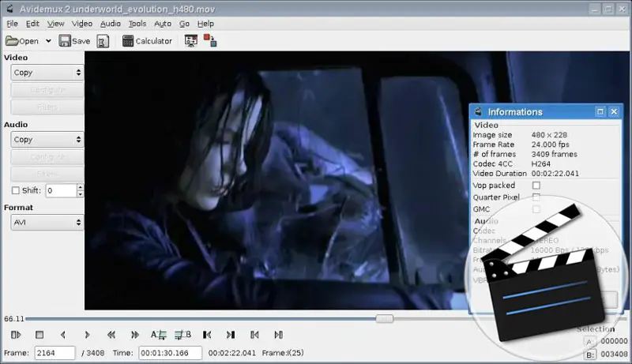The image size is (632, 364).
Task: Click the Frame number input field
Action: point(55,353)
